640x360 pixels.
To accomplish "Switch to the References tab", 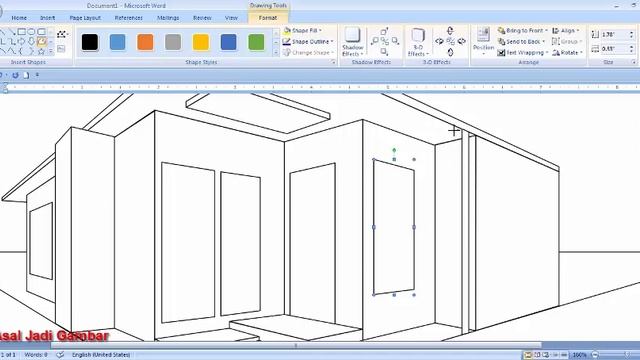I will pos(129,18).
